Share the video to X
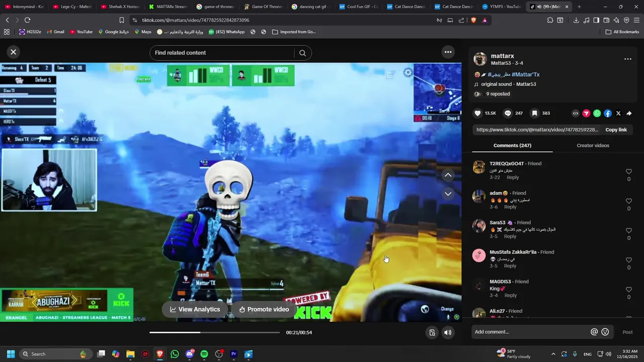644x362 pixels. (618, 114)
